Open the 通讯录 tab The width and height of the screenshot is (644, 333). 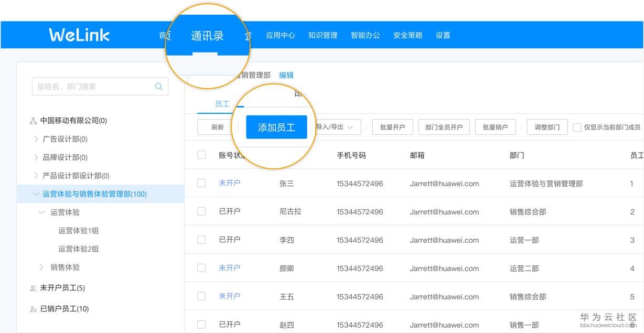pyautogui.click(x=208, y=36)
